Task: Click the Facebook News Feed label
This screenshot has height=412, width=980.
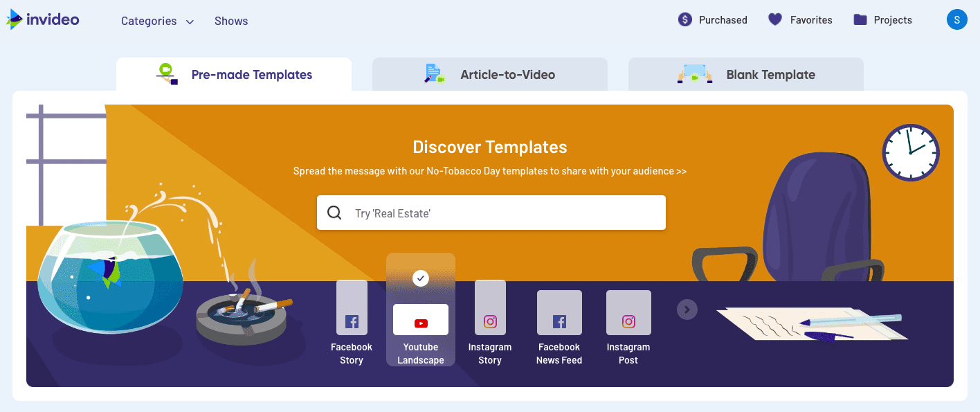Action: point(559,354)
